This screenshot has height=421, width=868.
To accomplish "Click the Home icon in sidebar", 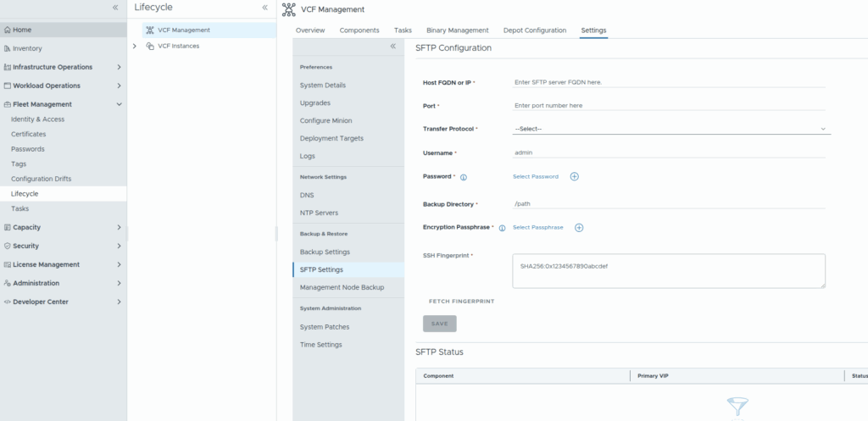I will pyautogui.click(x=8, y=30).
